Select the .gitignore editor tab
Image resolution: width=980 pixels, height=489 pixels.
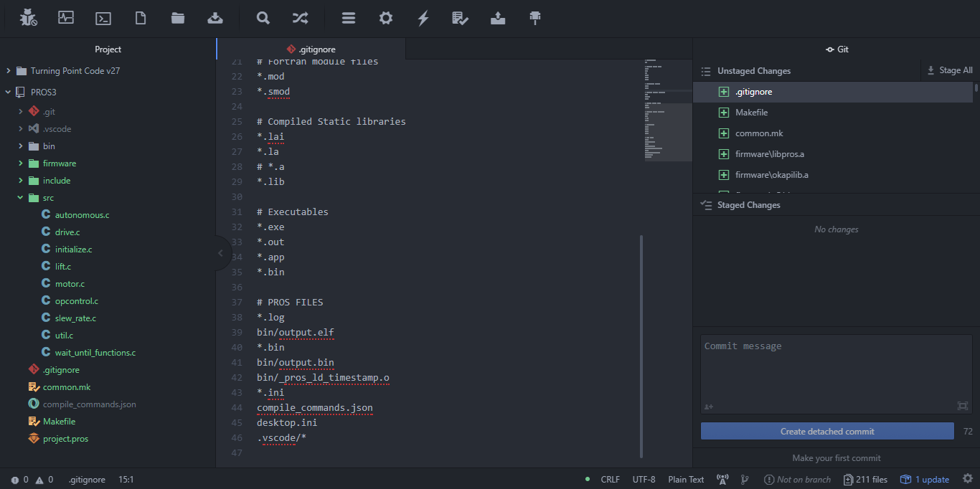(x=311, y=49)
